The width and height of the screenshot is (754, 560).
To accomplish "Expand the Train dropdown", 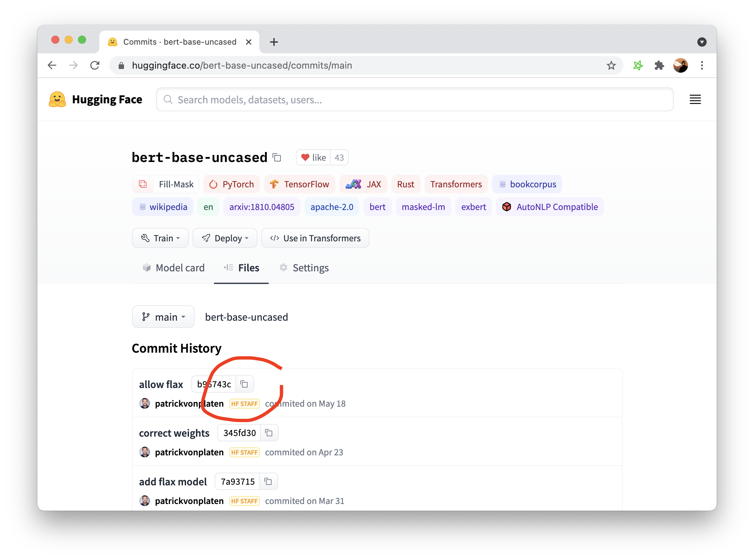I will point(160,238).
